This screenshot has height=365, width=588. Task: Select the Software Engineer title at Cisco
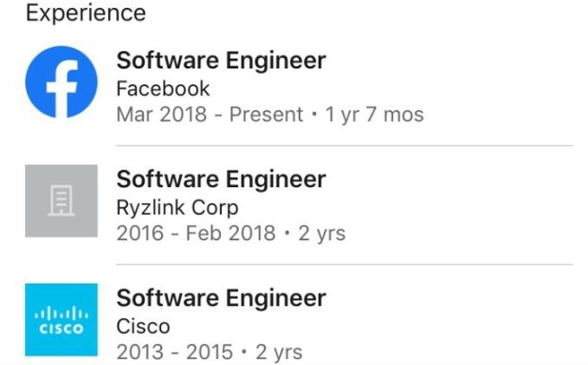(x=221, y=298)
